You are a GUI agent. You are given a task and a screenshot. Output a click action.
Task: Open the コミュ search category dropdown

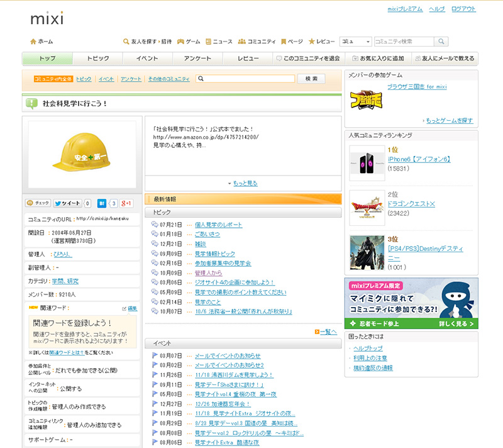click(x=355, y=42)
